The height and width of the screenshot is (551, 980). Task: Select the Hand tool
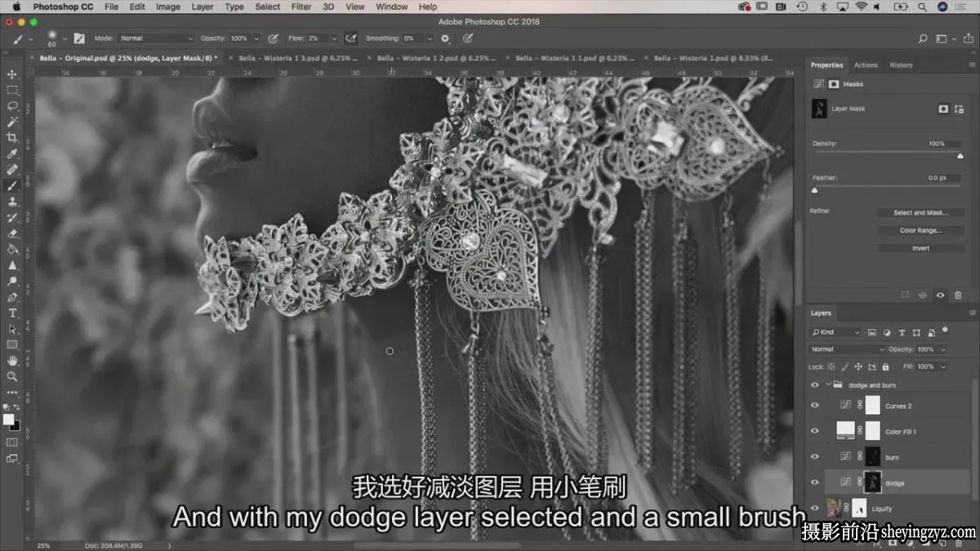pos(12,361)
